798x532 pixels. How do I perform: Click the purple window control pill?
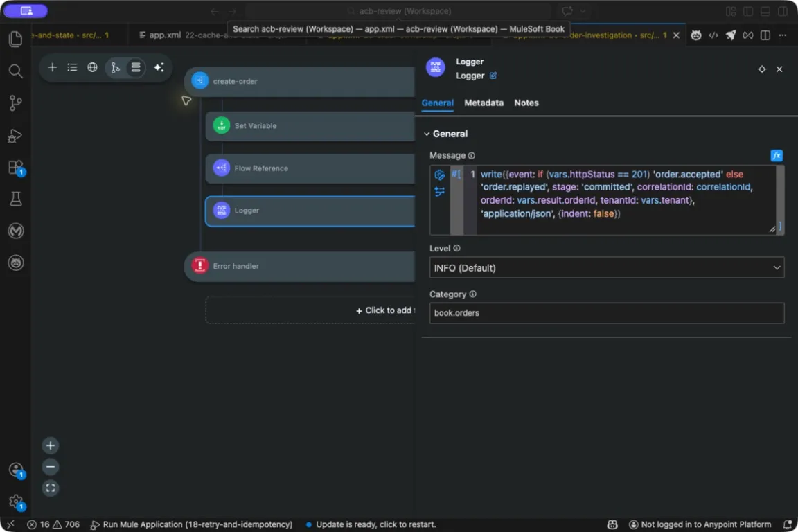(x=26, y=10)
